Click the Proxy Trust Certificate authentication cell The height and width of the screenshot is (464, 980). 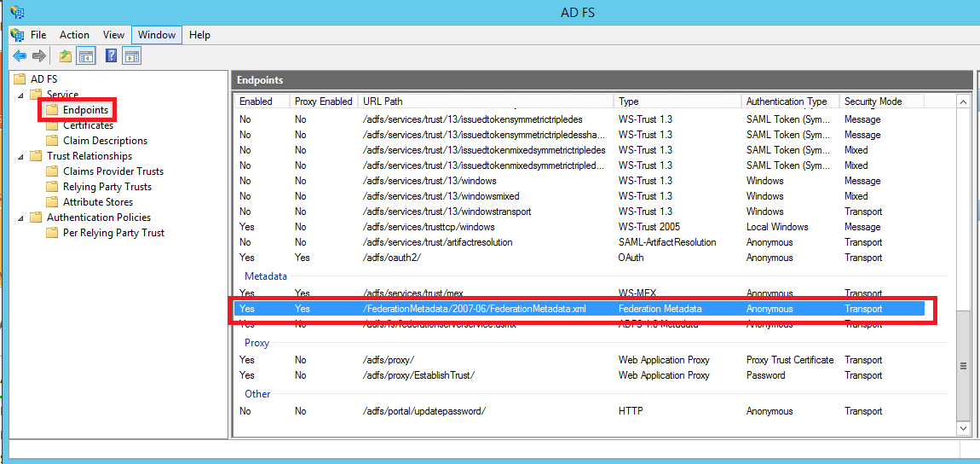[x=790, y=360]
